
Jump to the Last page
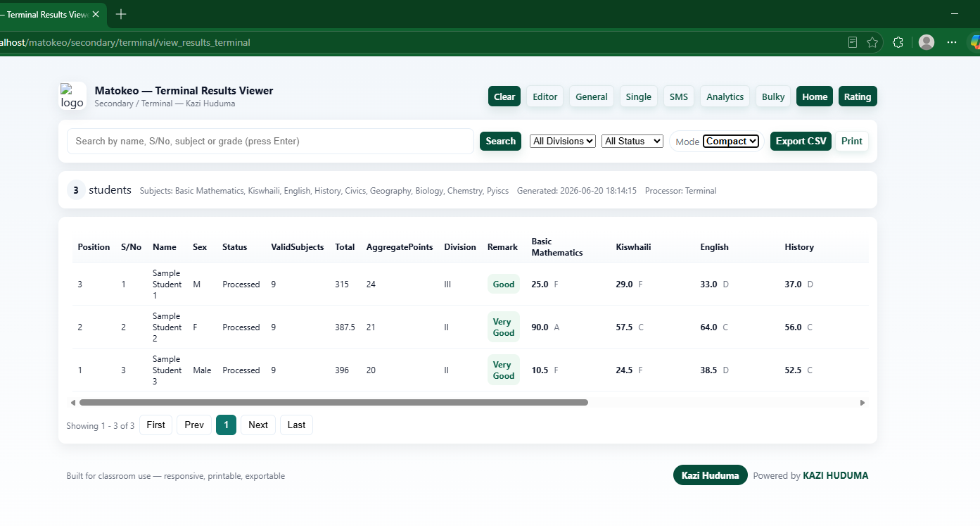[x=297, y=425]
